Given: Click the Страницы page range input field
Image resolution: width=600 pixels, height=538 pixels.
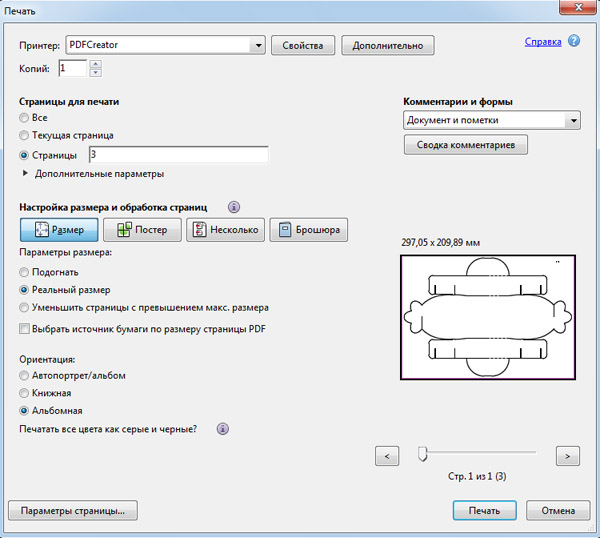Looking at the screenshot, I should click(178, 155).
